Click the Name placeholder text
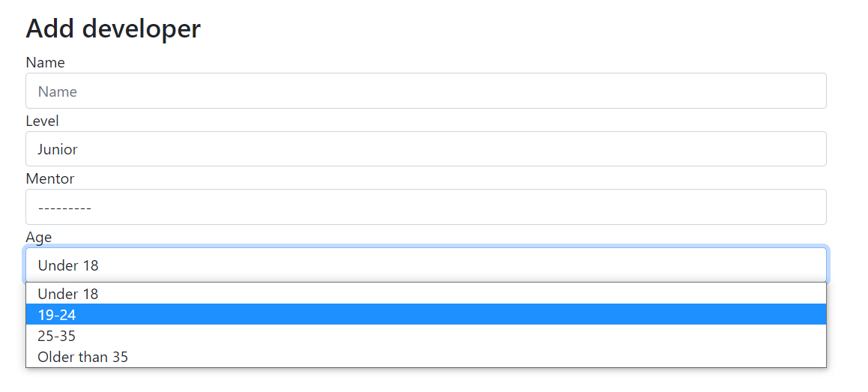 tap(58, 91)
